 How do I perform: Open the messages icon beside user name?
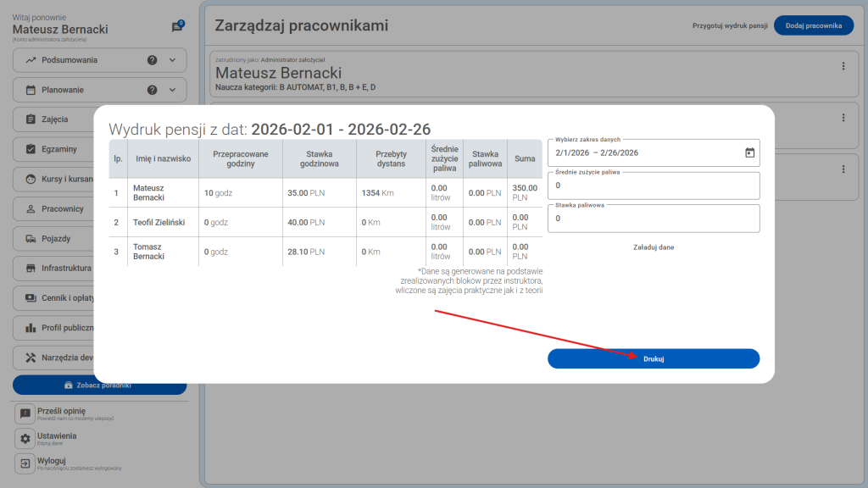pyautogui.click(x=177, y=27)
